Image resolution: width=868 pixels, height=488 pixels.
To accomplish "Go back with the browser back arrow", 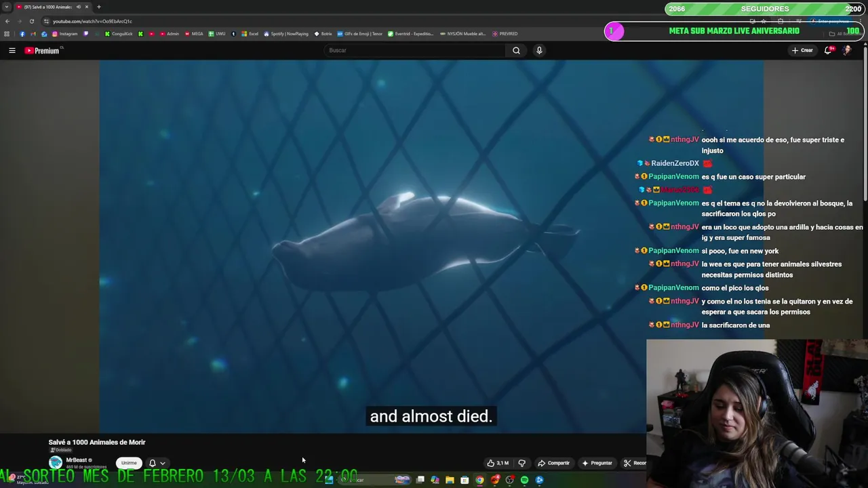I will coord(7,21).
